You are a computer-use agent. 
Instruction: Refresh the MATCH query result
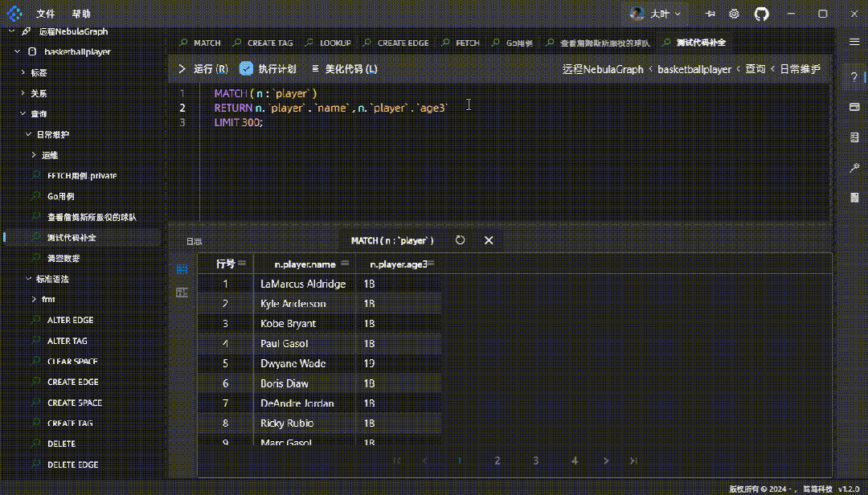click(461, 240)
